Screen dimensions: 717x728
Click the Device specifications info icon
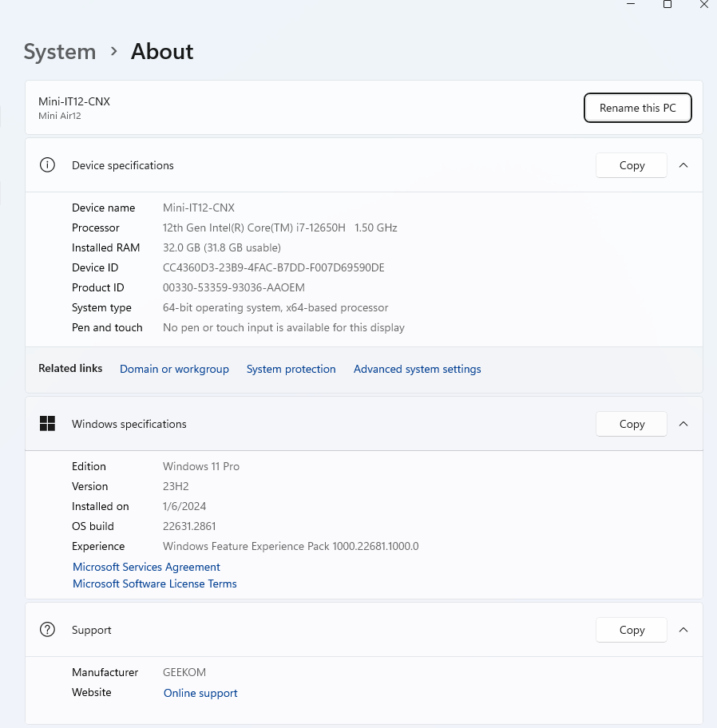[47, 164]
